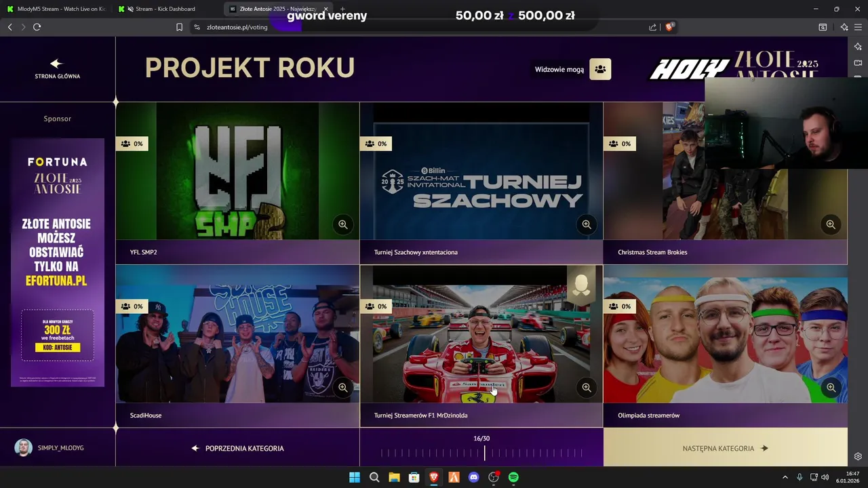Open OBS Studio from the taskbar

494,477
